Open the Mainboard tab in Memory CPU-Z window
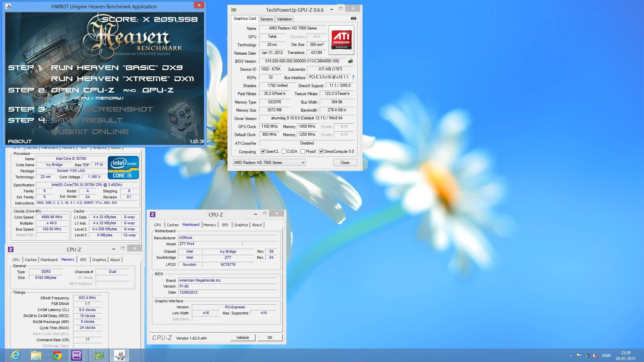The width and height of the screenshot is (644, 362). (x=49, y=260)
